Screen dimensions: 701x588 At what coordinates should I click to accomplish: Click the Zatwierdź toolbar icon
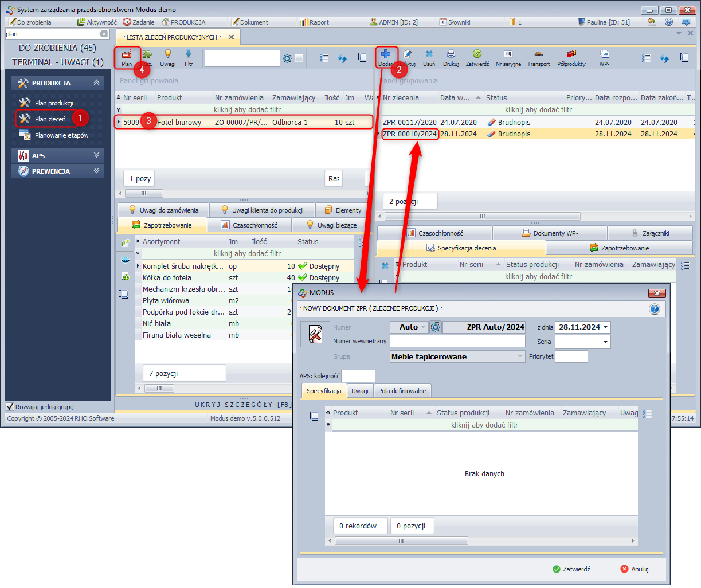[x=477, y=54]
